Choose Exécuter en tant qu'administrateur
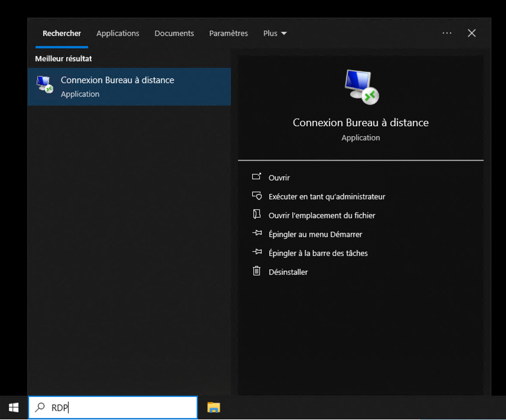Image resolution: width=506 pixels, height=420 pixels. click(x=327, y=196)
